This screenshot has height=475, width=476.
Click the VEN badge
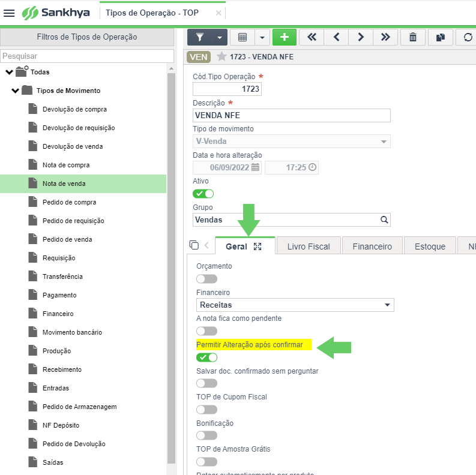click(199, 57)
